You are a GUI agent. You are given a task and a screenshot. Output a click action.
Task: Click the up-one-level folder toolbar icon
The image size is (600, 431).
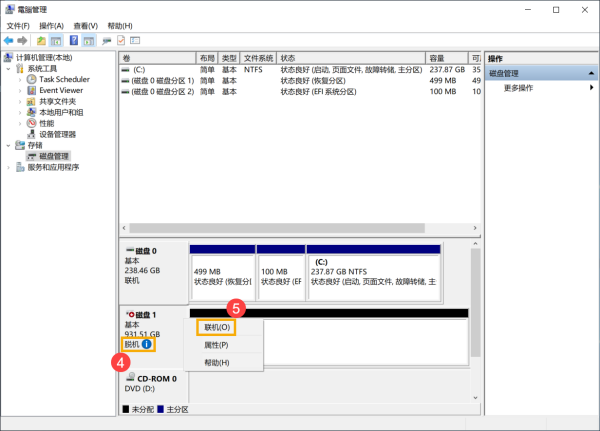click(41, 40)
